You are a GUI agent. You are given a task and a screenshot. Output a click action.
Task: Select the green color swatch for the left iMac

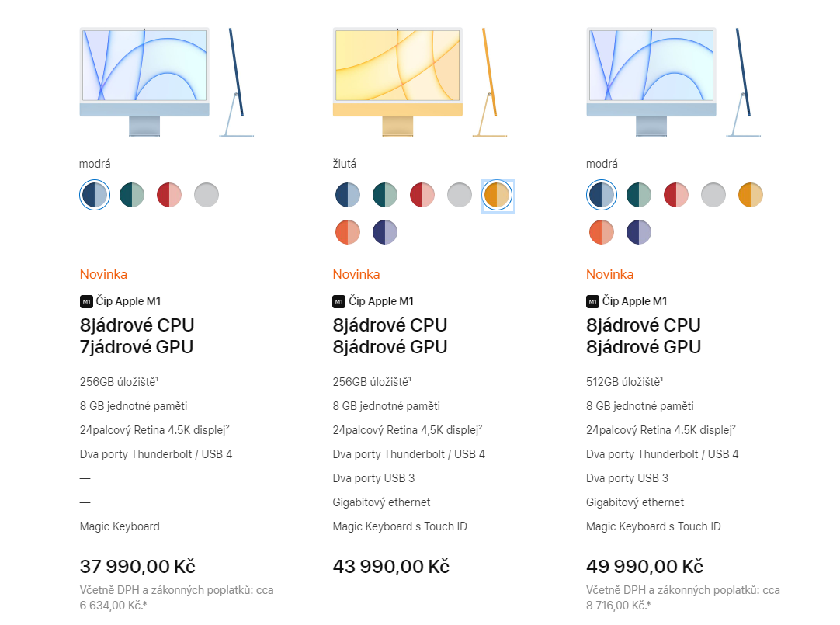[132, 195]
